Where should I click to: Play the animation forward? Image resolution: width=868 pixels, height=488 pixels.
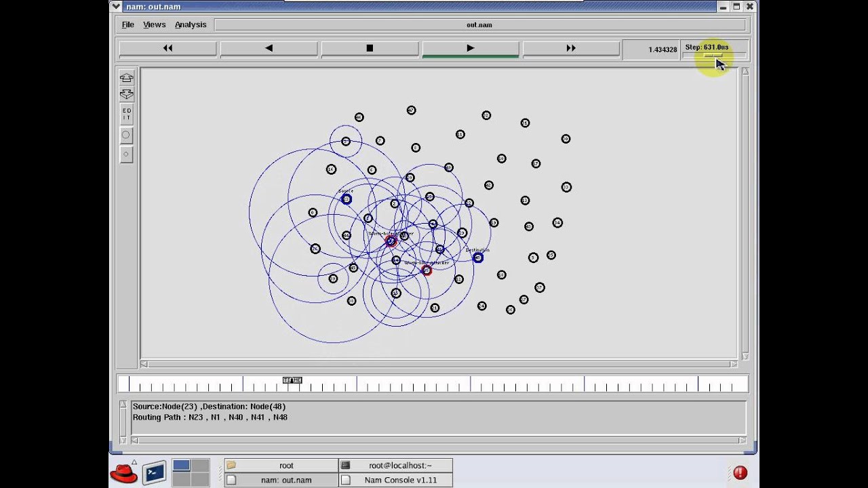pos(471,48)
